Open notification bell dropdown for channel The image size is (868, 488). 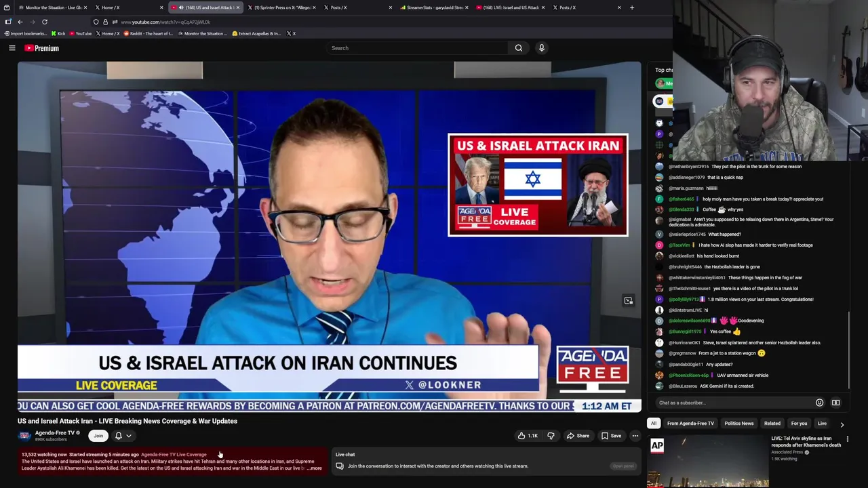(123, 436)
